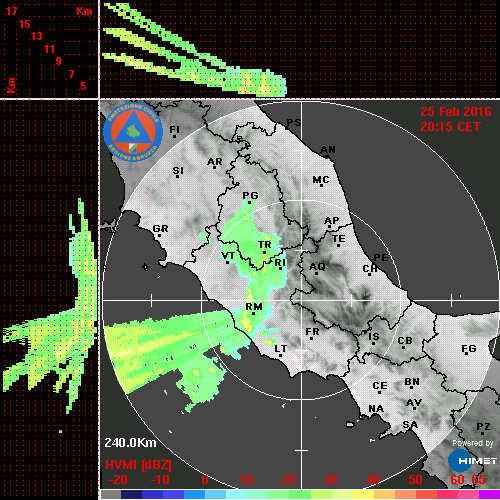
Task: Click the HIMET logo
Action: (x=472, y=461)
